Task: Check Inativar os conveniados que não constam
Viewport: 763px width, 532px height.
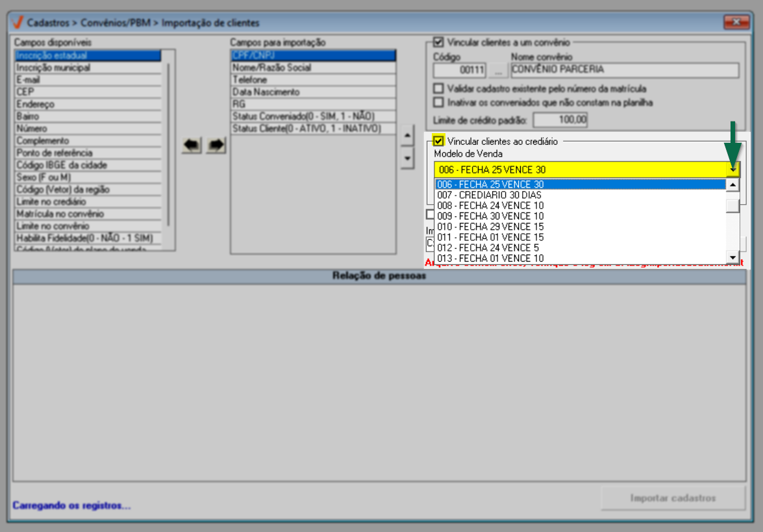Action: 438,102
